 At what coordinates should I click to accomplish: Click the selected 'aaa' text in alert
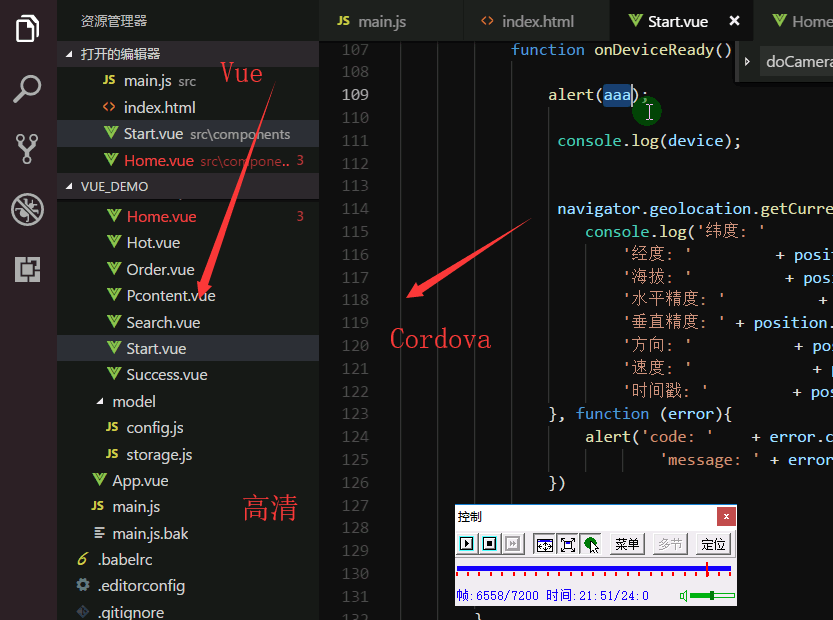pos(617,95)
